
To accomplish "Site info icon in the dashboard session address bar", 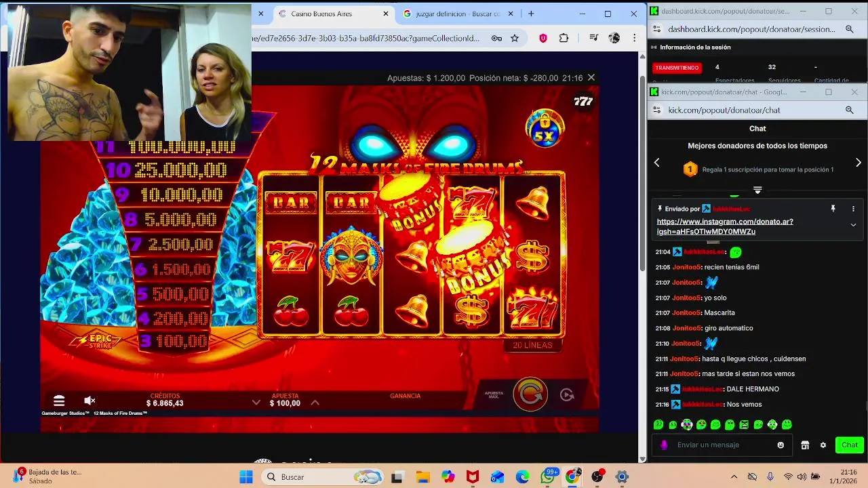I will pyautogui.click(x=656, y=29).
